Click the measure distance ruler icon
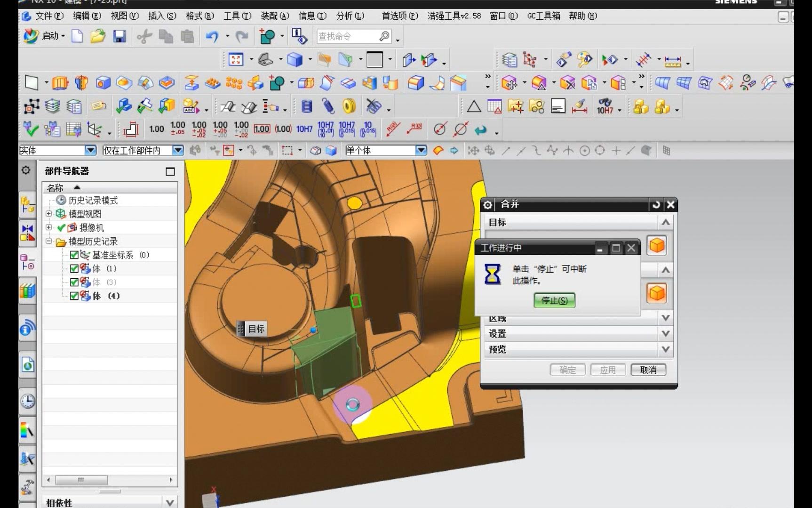This screenshot has width=812, height=508. [673, 60]
